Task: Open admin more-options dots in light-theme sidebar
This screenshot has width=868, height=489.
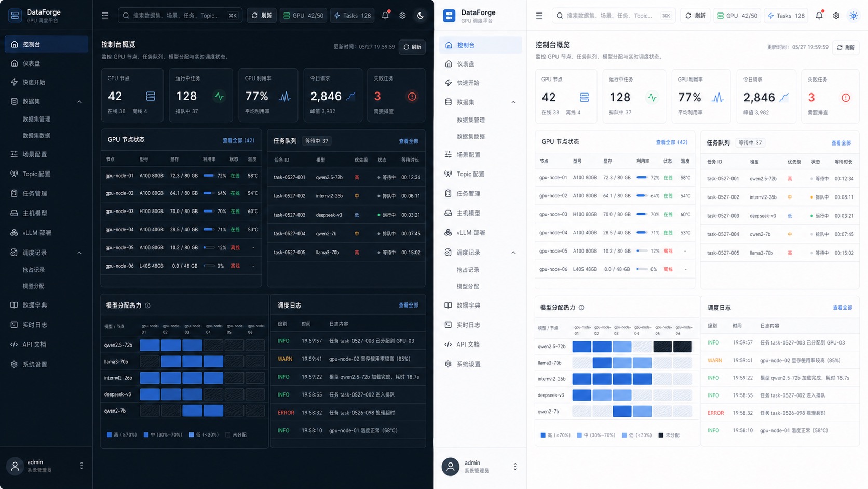Action: point(515,467)
